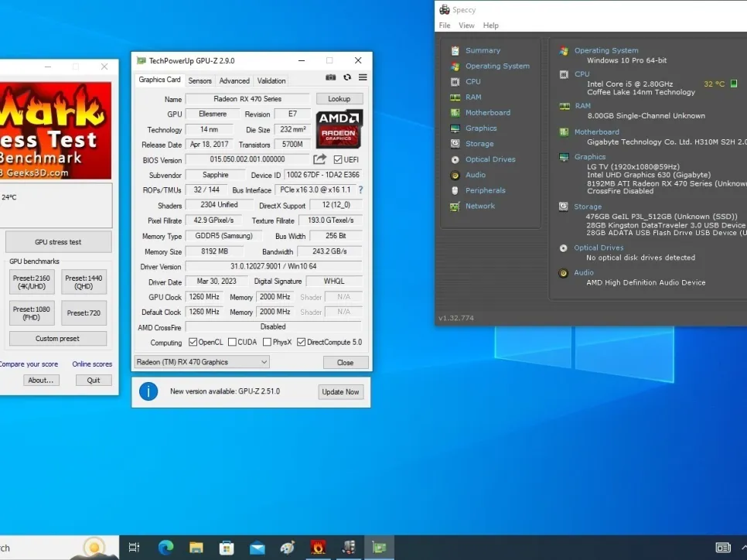Image resolution: width=747 pixels, height=560 pixels.
Task: Click the Motherboard heading in Speccy summary panel
Action: tap(596, 132)
